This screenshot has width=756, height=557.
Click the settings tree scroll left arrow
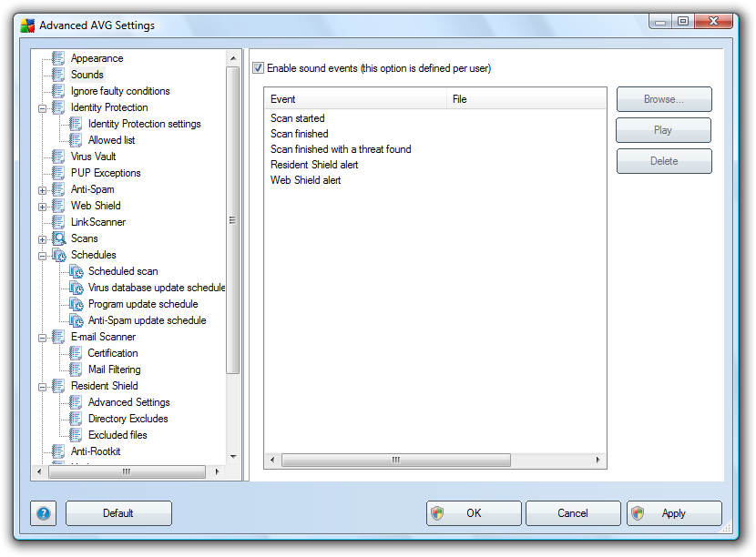(x=39, y=471)
